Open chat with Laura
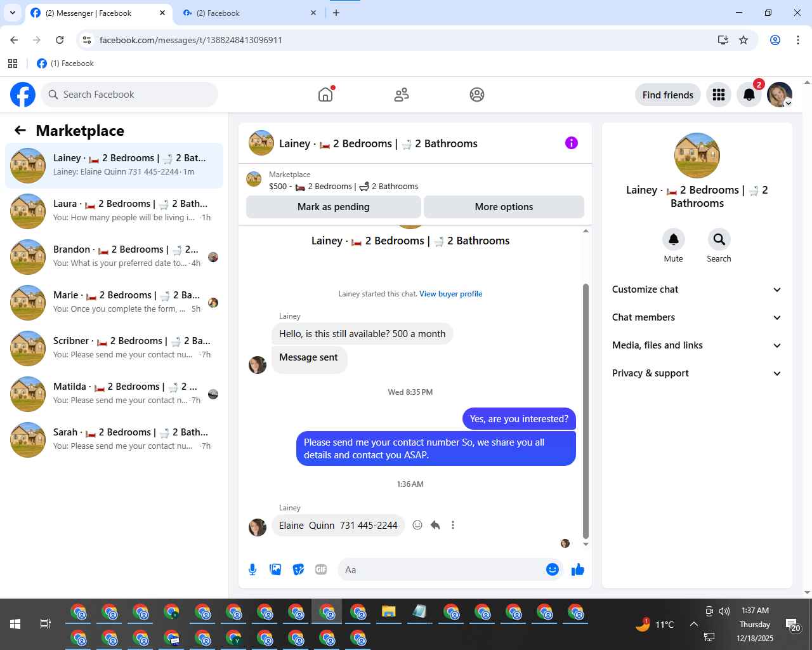Screen dimensions: 812x650 click(x=114, y=211)
